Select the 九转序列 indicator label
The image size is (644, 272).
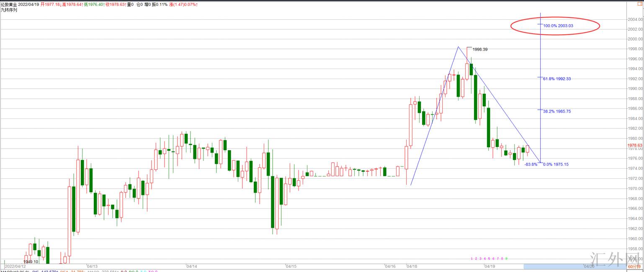[x=9, y=9]
